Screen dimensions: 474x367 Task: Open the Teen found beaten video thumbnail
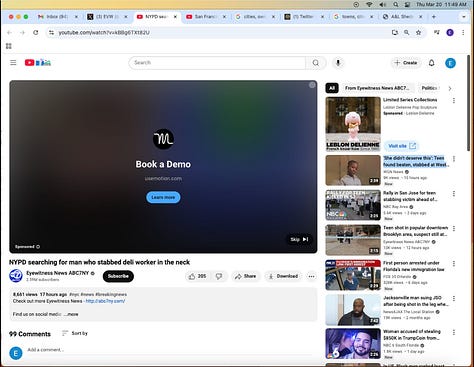pos(353,170)
